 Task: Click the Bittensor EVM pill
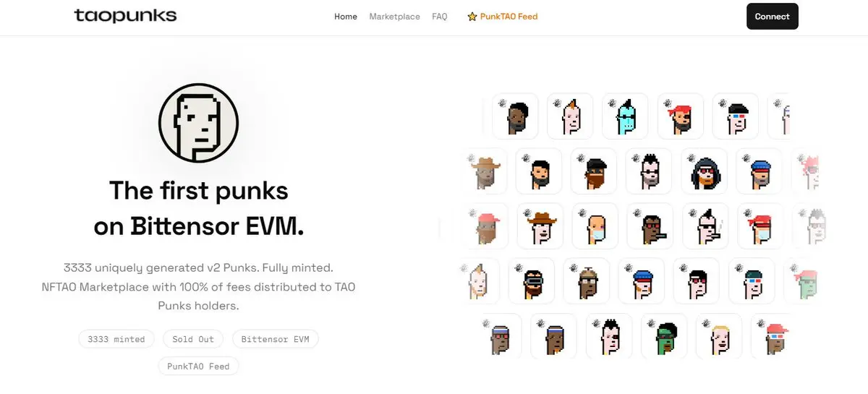275,339
